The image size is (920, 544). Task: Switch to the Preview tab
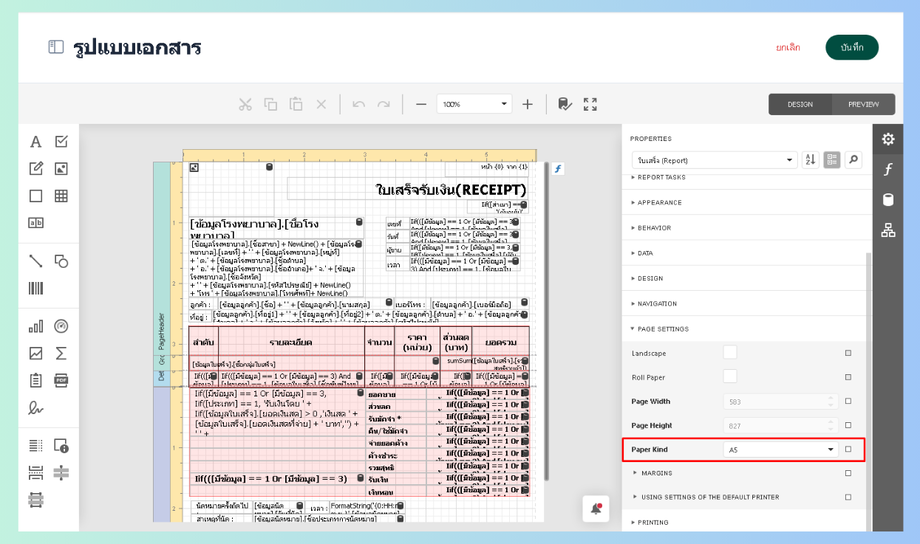[863, 104]
